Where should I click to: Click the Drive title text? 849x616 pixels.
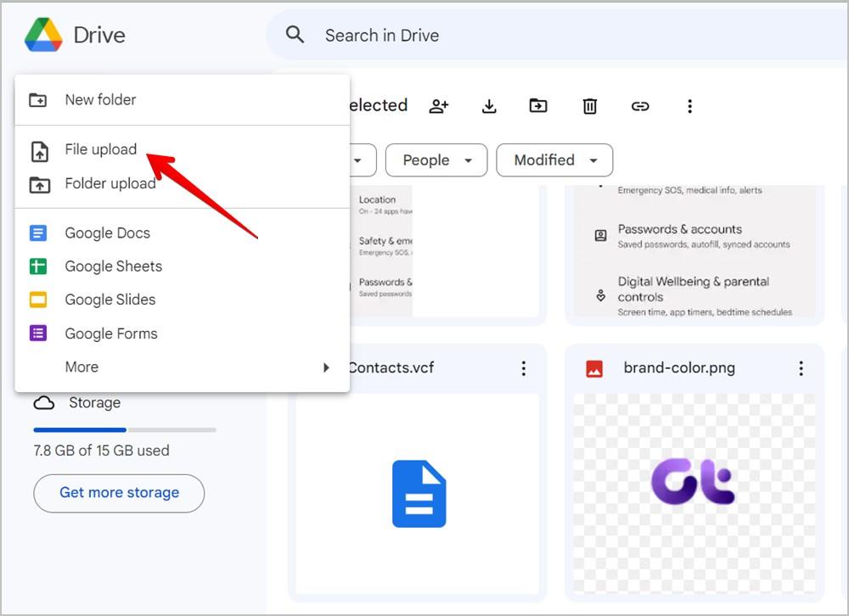[x=99, y=35]
